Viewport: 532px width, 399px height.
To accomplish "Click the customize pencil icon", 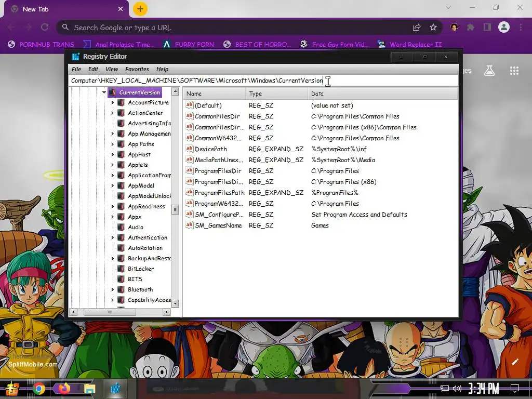I will [515, 362].
